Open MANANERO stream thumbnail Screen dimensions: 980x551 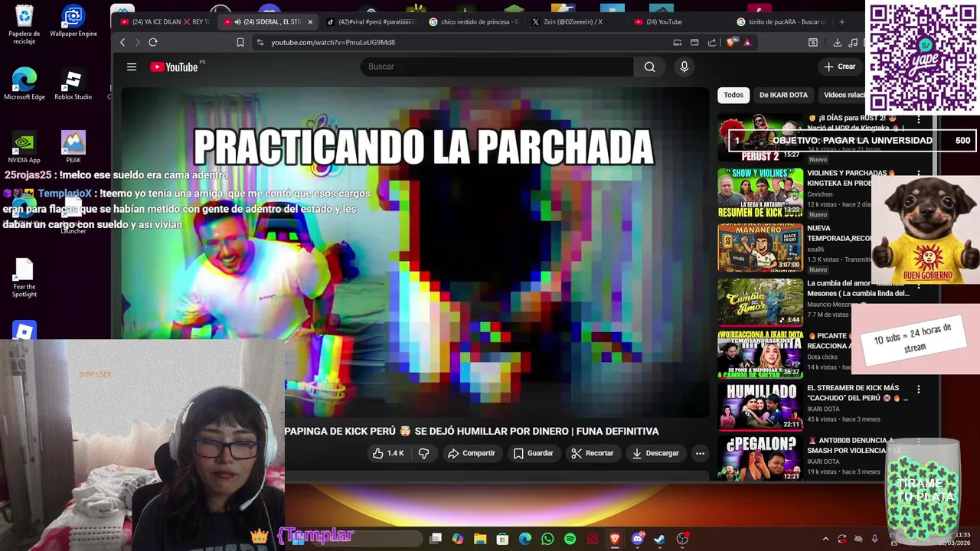click(760, 248)
